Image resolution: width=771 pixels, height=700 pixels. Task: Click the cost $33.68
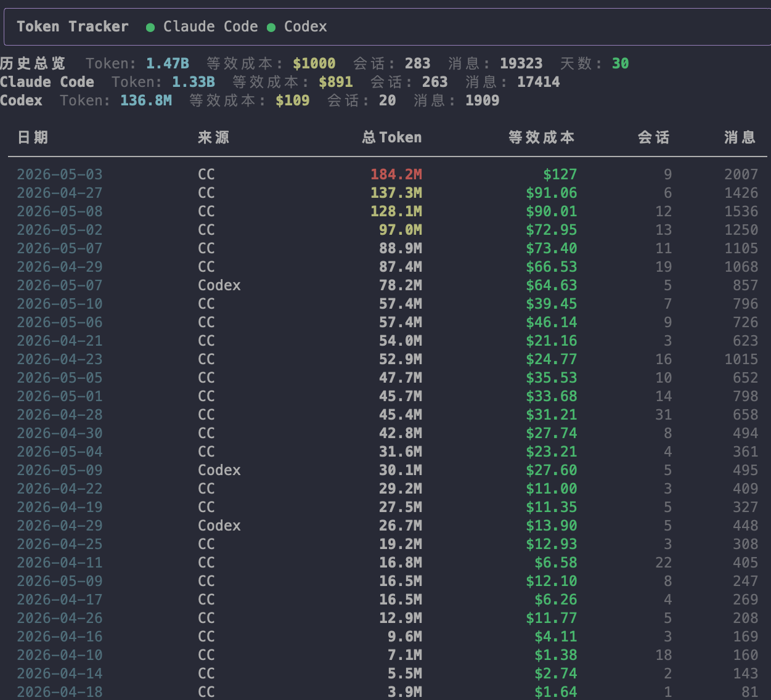(x=552, y=396)
